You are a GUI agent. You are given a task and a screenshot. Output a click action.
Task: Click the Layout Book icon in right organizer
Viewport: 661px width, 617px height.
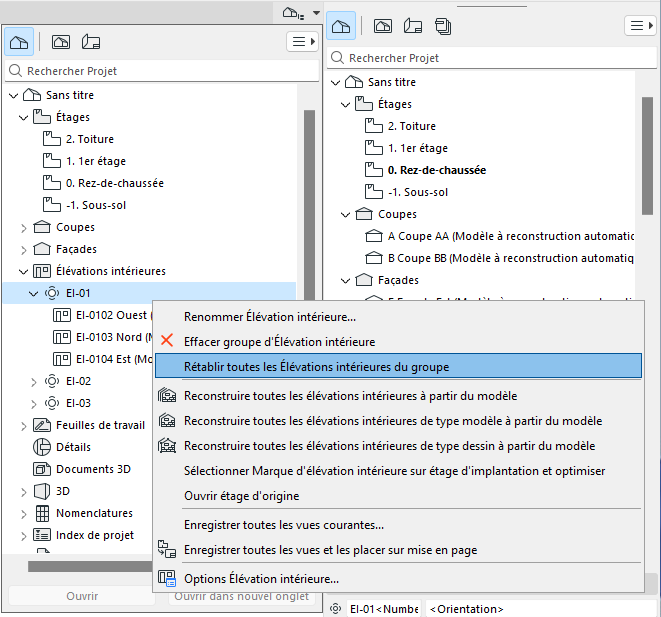413,26
